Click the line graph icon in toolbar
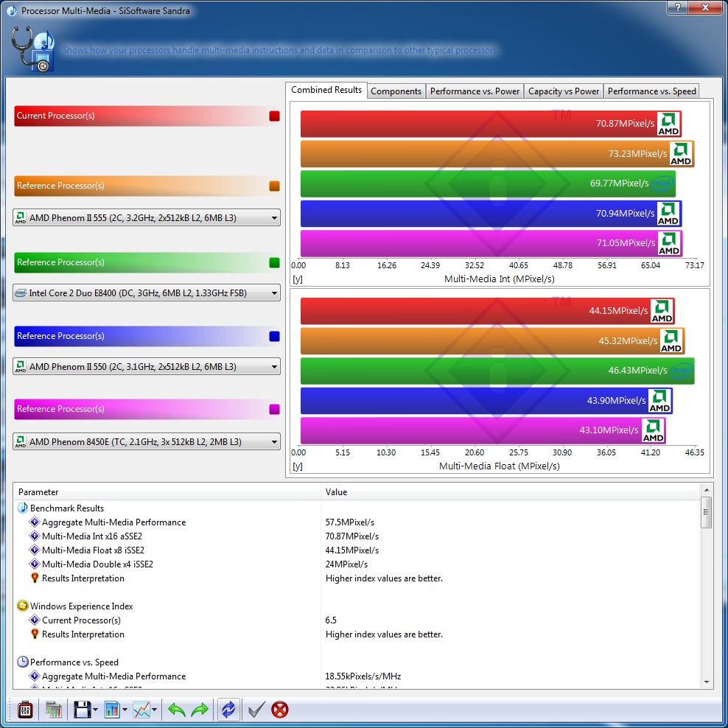 (x=141, y=710)
